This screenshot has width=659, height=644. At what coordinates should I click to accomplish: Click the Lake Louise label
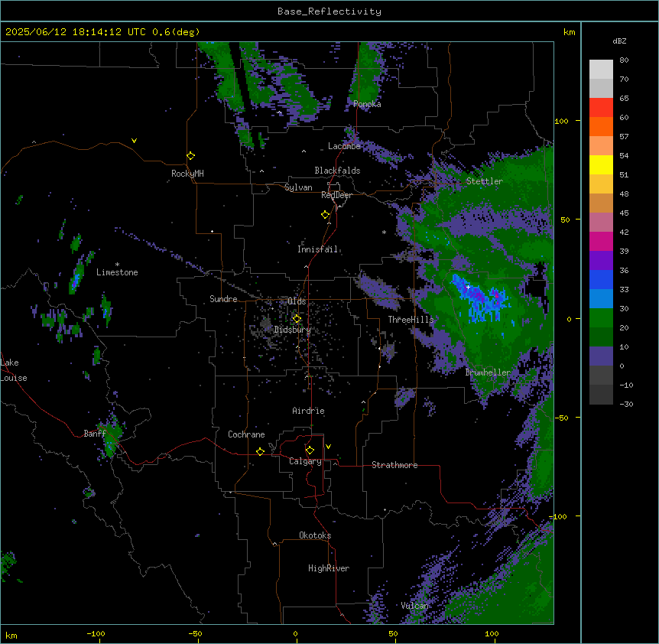point(13,370)
